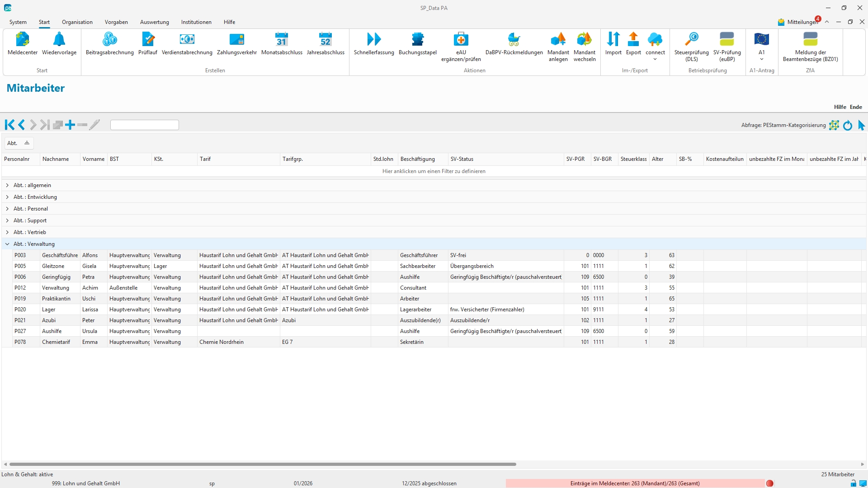Click the Ende link
Image resolution: width=868 pixels, height=488 pixels.
click(x=855, y=107)
